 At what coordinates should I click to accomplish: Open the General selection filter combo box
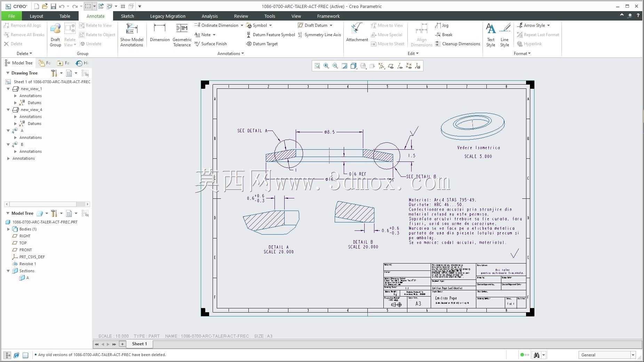[607, 355]
